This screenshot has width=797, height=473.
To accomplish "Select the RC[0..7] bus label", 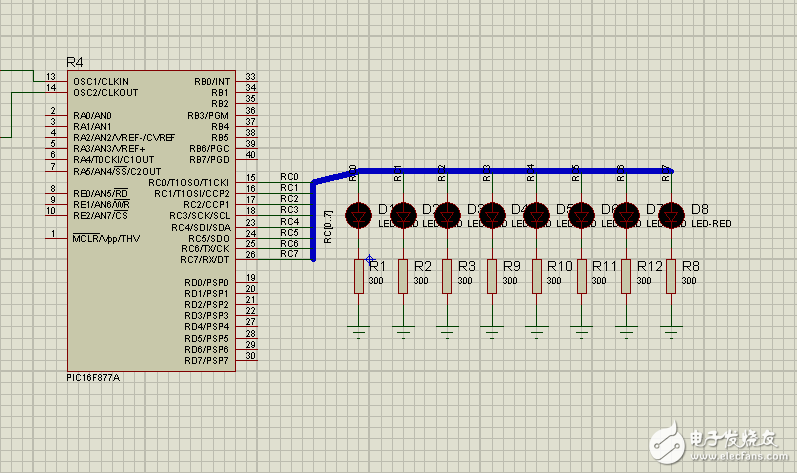I will [x=328, y=227].
